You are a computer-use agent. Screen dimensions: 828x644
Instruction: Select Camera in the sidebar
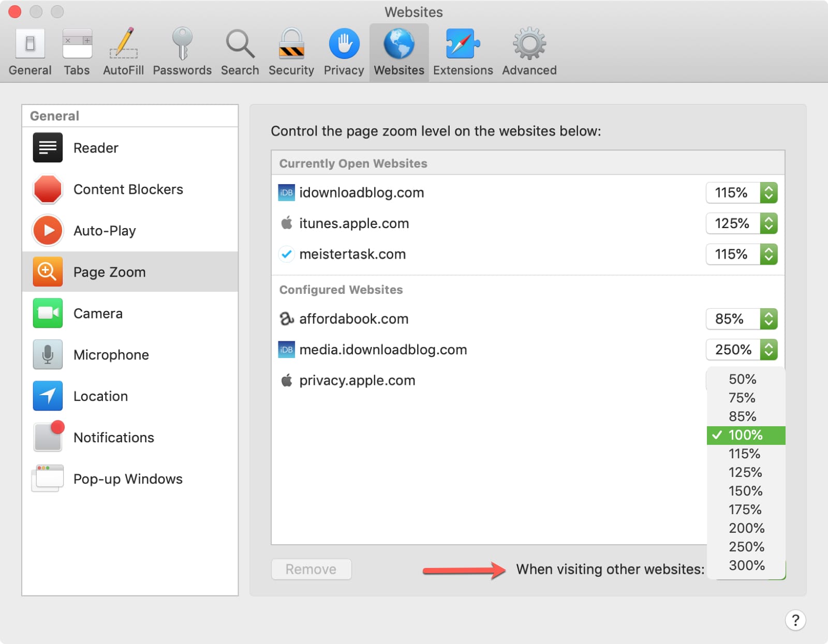pyautogui.click(x=130, y=313)
